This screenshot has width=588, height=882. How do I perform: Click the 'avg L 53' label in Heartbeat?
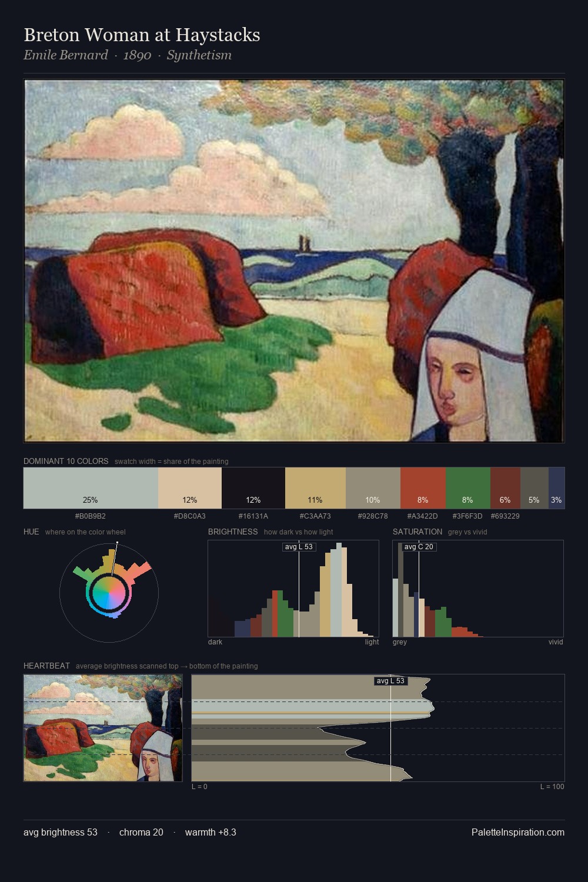click(x=391, y=681)
